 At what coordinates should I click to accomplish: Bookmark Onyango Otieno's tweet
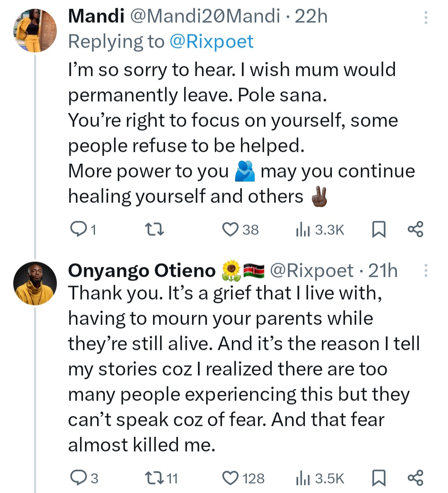coord(378,478)
